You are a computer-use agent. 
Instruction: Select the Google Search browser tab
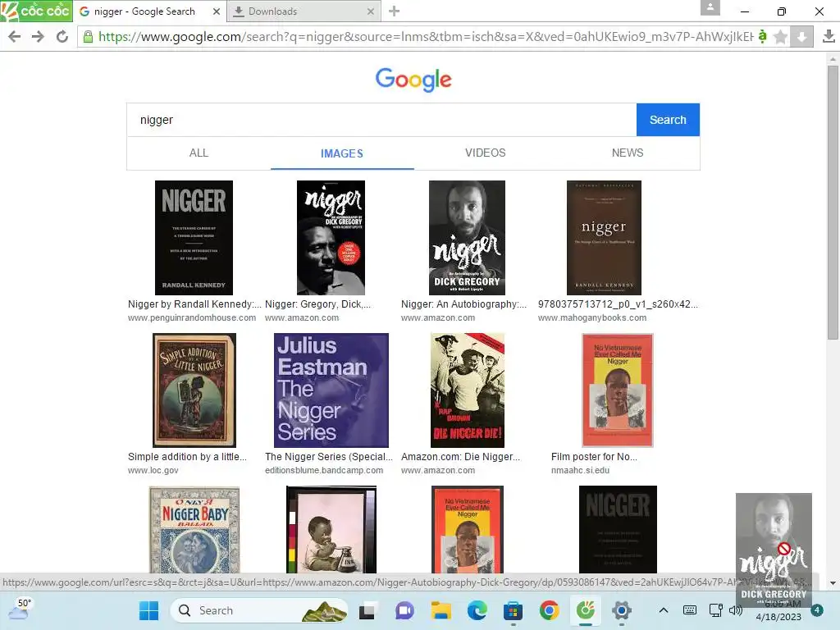pyautogui.click(x=149, y=11)
